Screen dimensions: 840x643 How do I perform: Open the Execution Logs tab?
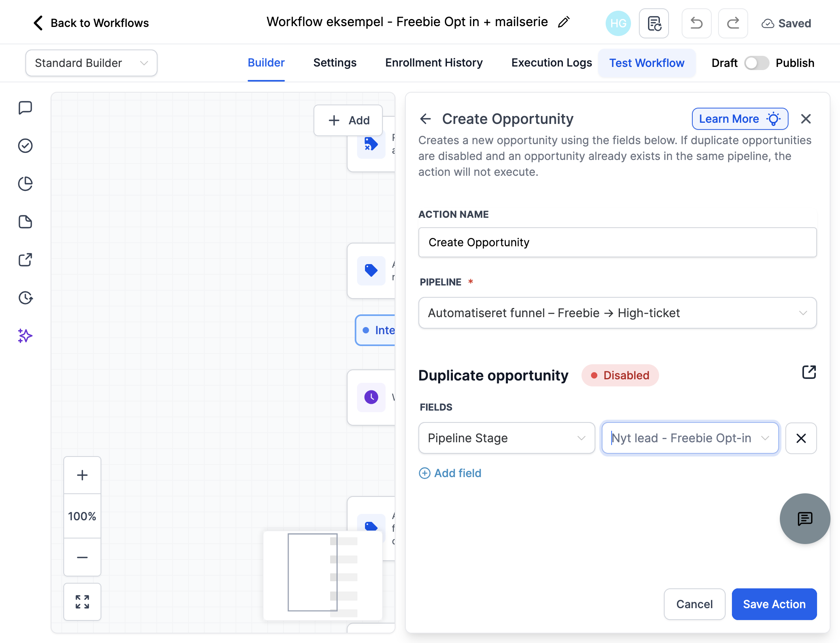[x=551, y=63]
